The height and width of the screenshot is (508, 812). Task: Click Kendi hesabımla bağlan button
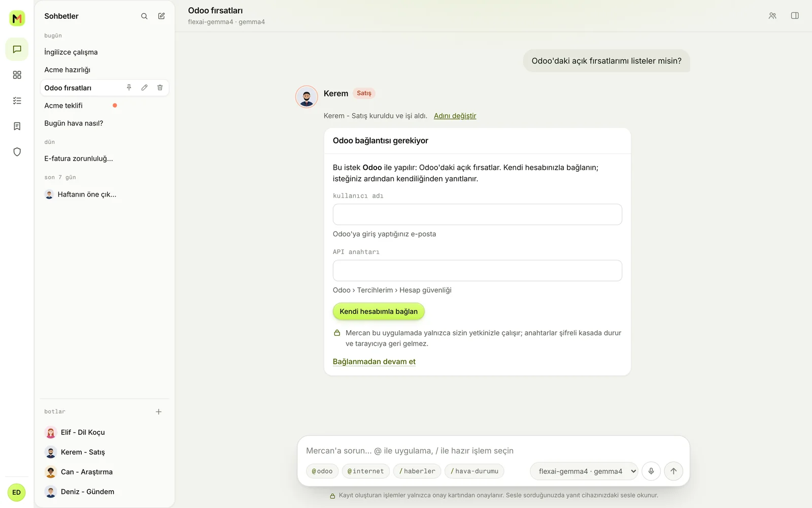click(x=379, y=311)
